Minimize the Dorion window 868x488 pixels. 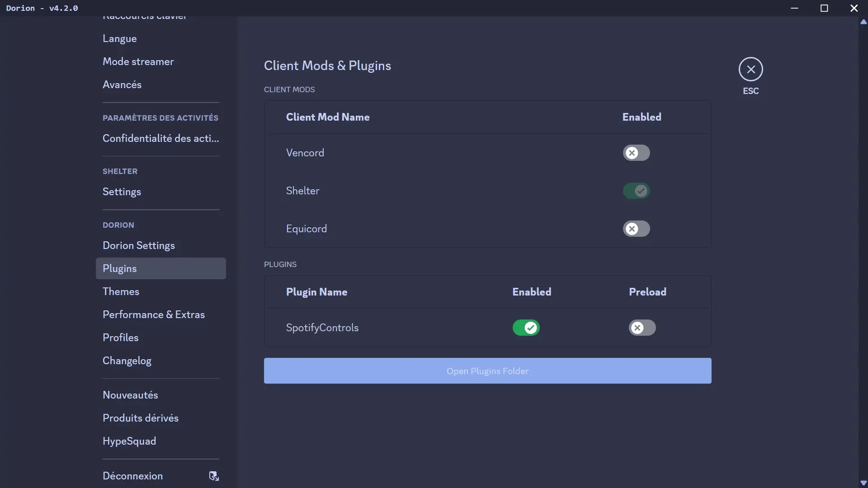[794, 8]
